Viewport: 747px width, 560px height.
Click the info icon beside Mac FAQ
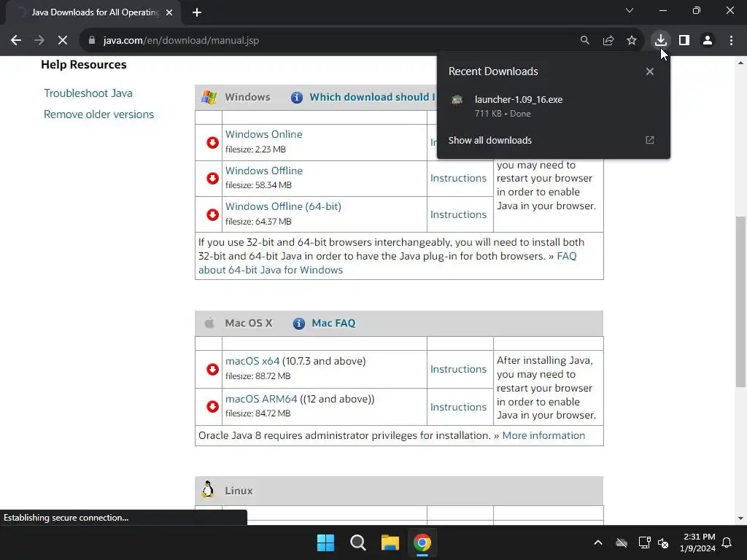pos(298,324)
